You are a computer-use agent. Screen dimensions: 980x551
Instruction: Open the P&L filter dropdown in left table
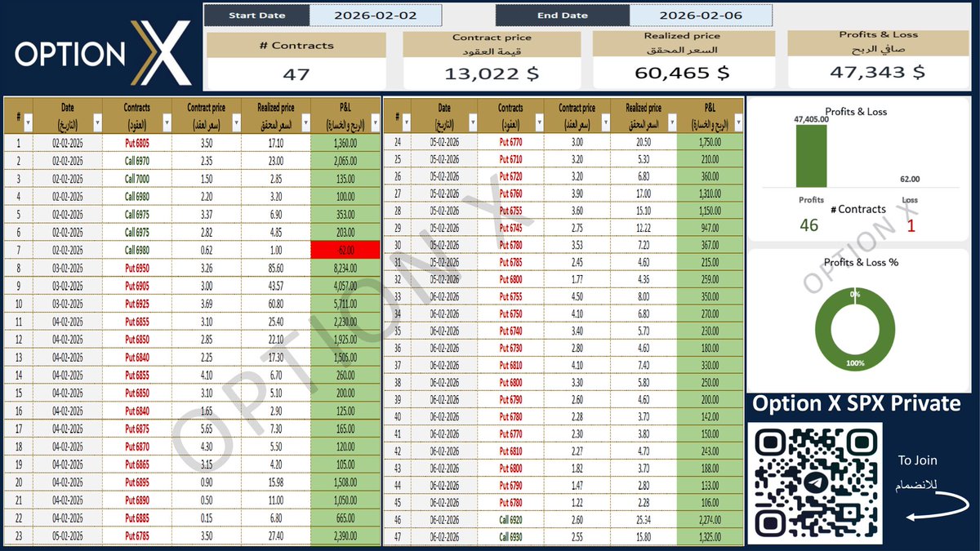[x=375, y=123]
